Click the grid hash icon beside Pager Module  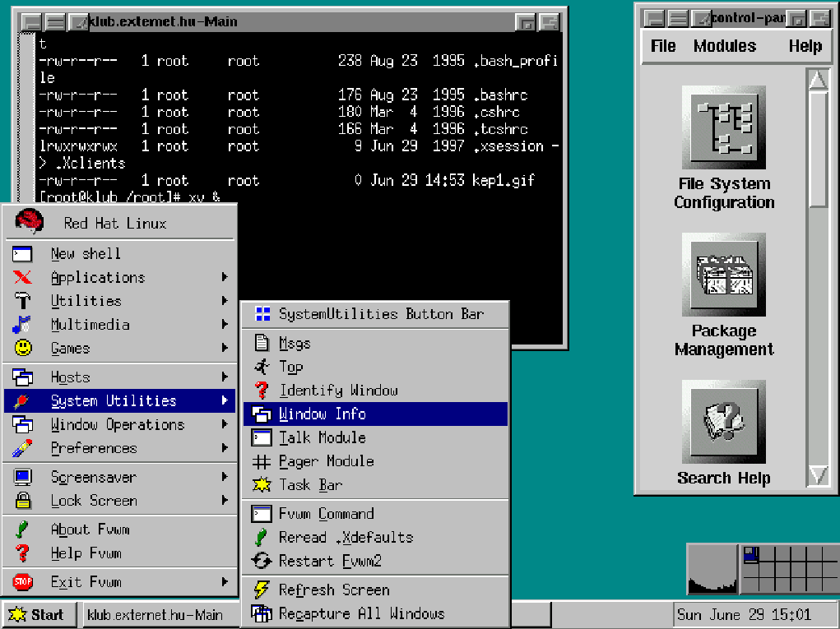coord(262,461)
